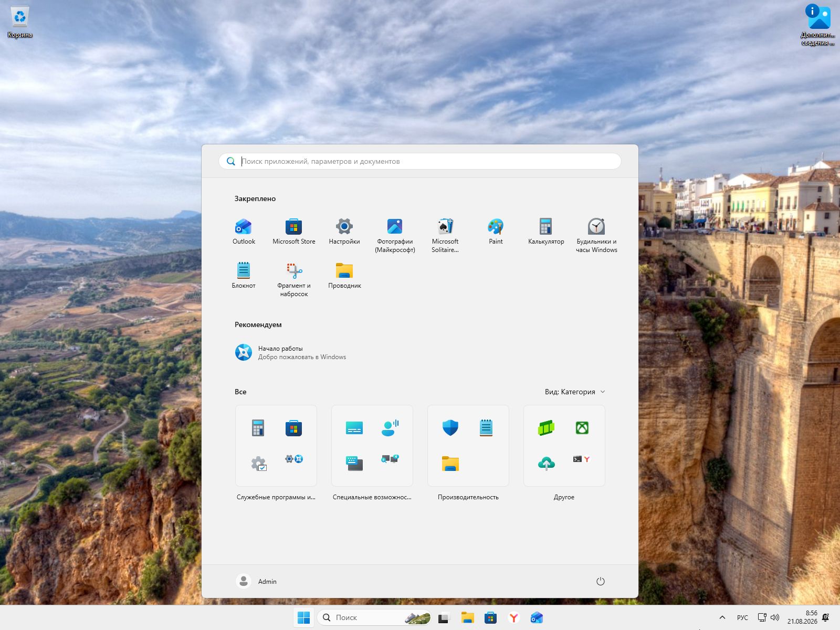
Task: Open the power options button
Action: pyautogui.click(x=601, y=581)
